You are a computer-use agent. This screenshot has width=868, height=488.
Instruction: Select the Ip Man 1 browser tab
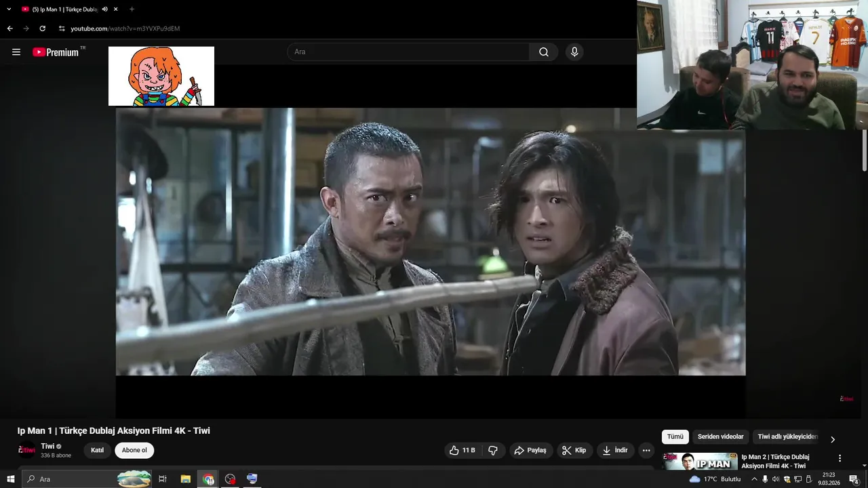64,9
